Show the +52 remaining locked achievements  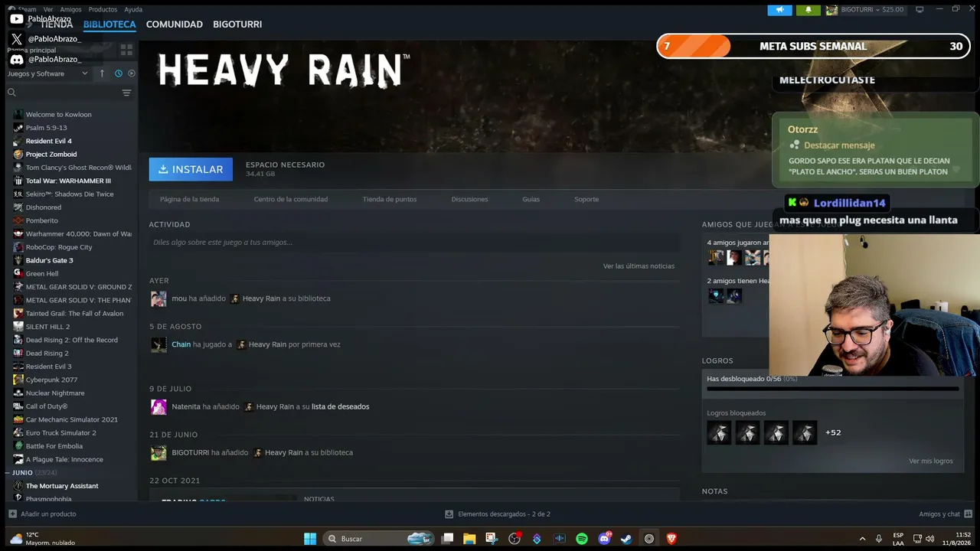point(833,432)
